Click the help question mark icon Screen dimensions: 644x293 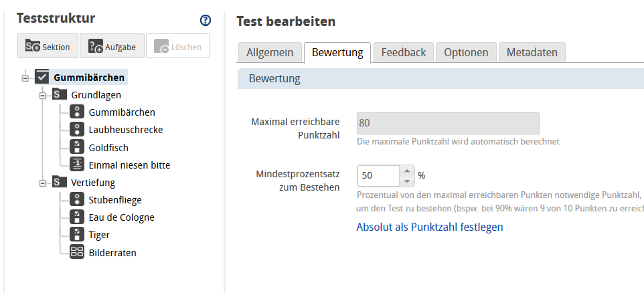point(206,20)
